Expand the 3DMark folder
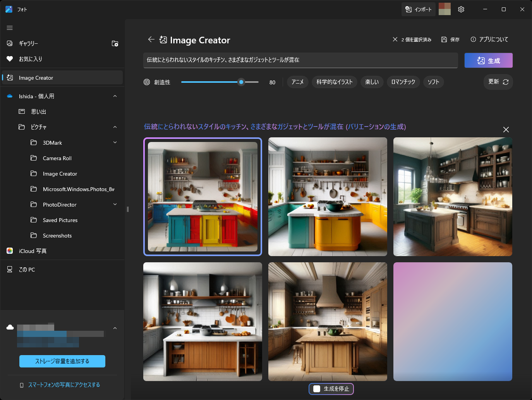This screenshot has height=400, width=532. click(115, 143)
